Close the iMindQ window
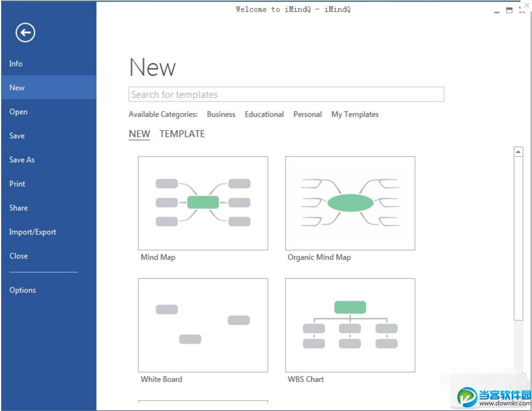 pyautogui.click(x=522, y=10)
